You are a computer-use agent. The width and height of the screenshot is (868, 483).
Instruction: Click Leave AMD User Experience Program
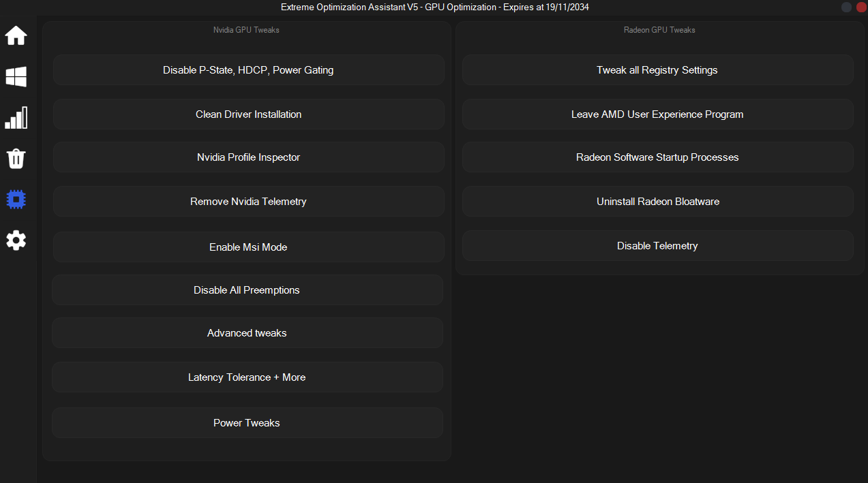[x=657, y=114]
